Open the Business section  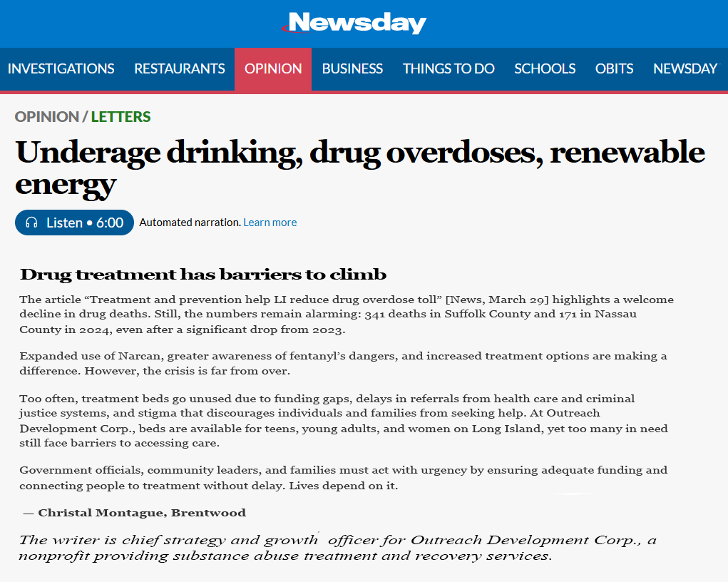pyautogui.click(x=352, y=68)
